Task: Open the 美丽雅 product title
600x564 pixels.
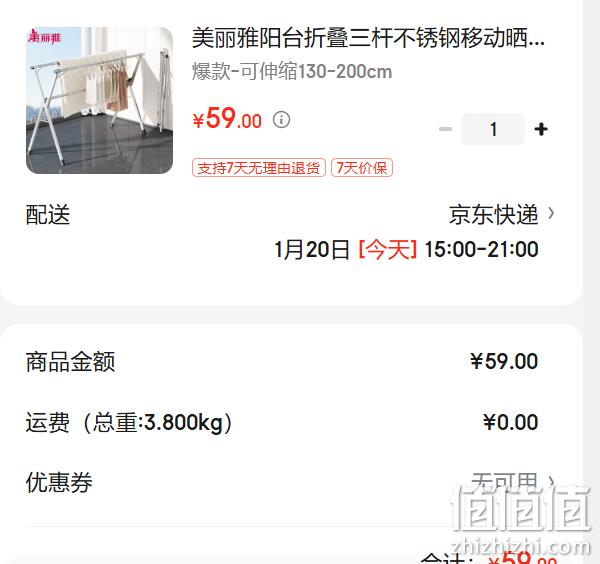Action: point(368,38)
